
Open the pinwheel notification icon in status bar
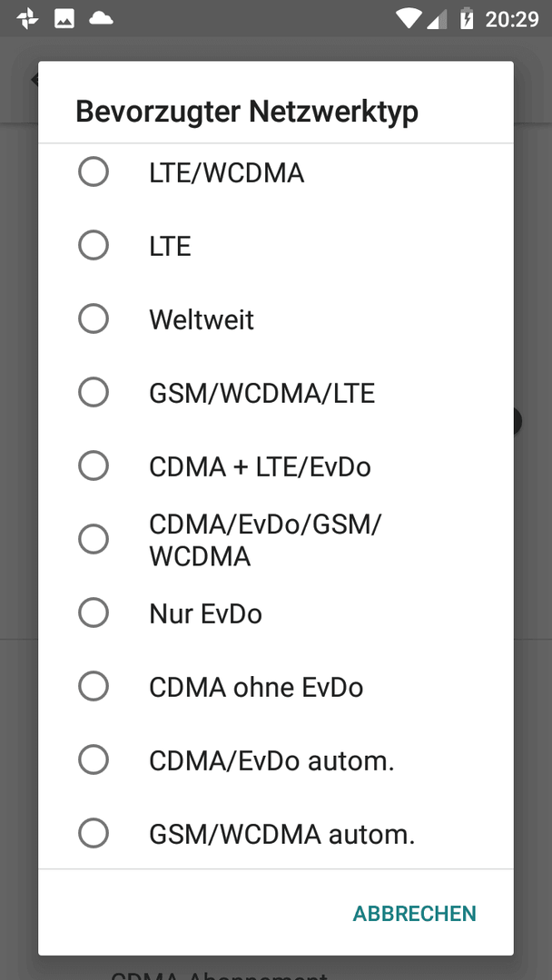27,19
